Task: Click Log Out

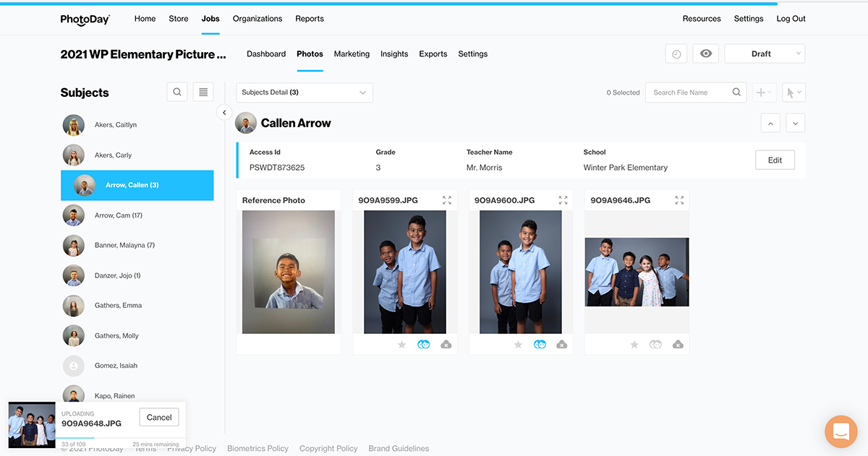Action: (791, 19)
